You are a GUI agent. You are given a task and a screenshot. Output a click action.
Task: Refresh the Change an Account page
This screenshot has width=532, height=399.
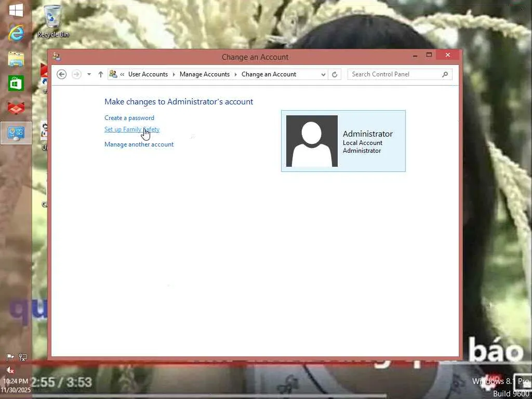click(x=335, y=74)
